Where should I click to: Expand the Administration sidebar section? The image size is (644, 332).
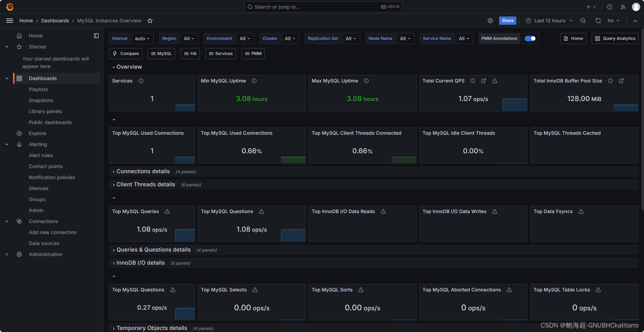tap(7, 254)
